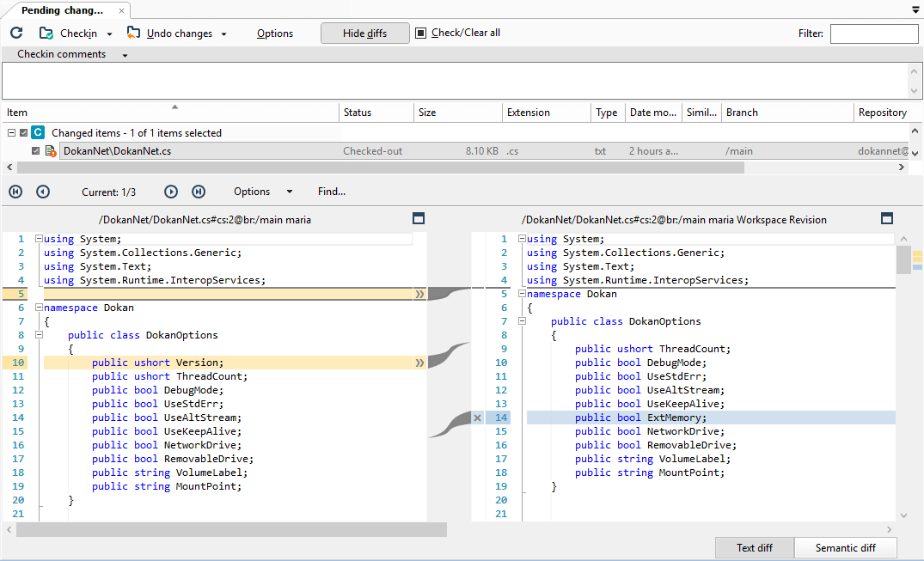Click the diff pane scroll up arrow
This screenshot has width=924, height=561.
pos(903,239)
